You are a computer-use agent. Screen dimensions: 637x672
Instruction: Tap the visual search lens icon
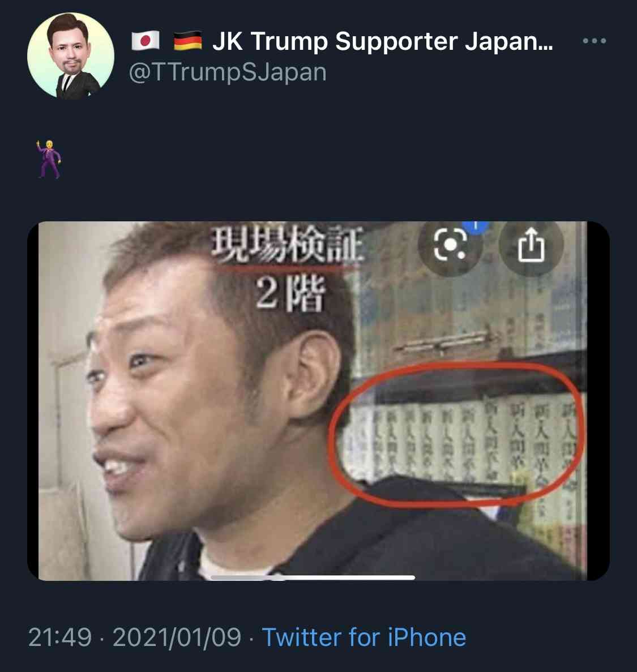pyautogui.click(x=450, y=245)
